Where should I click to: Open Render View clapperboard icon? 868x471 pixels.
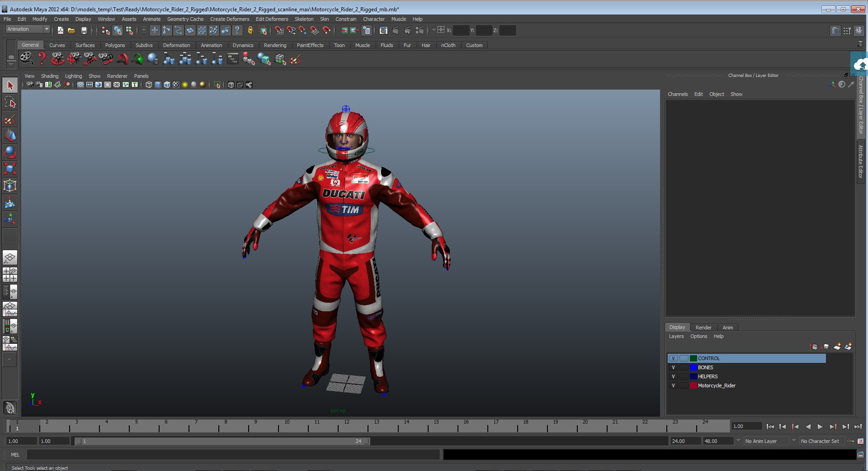383,30
